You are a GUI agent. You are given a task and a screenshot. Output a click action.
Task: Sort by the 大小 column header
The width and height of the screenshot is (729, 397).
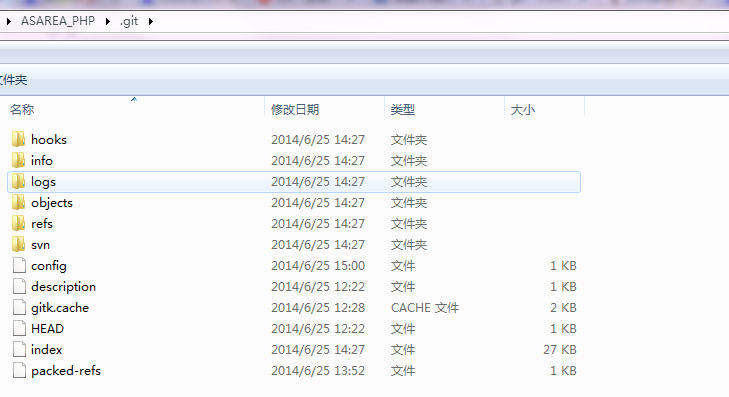click(523, 110)
